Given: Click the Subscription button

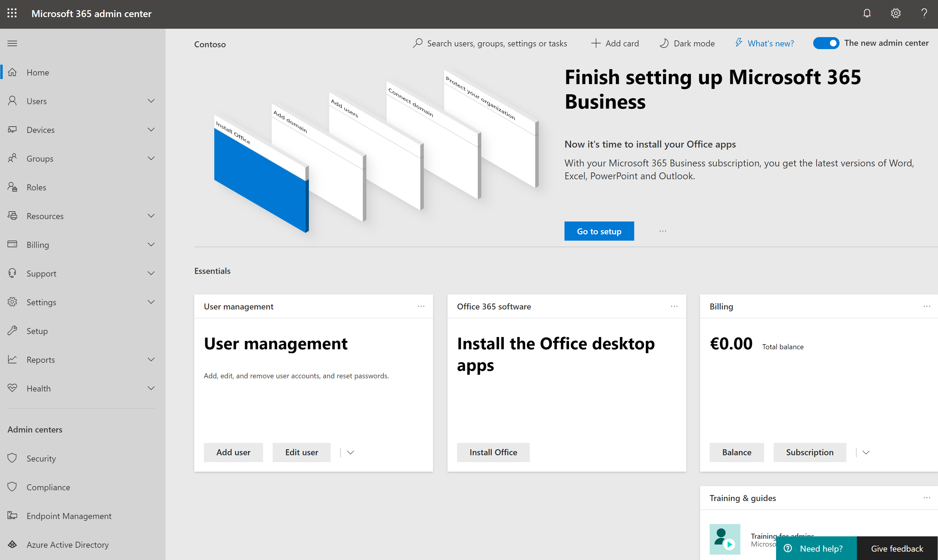Looking at the screenshot, I should pyautogui.click(x=810, y=452).
